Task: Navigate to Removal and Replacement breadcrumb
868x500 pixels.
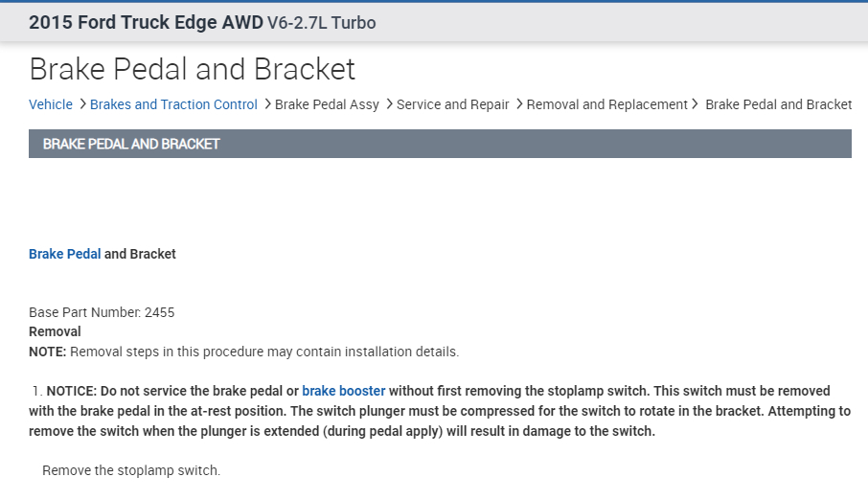Action: 606,104
